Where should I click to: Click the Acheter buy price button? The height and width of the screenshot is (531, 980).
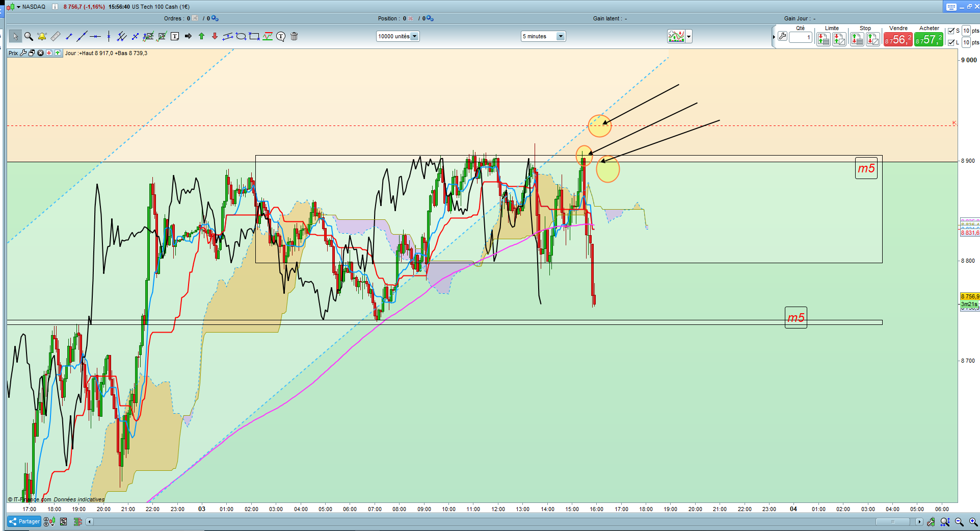[929, 39]
